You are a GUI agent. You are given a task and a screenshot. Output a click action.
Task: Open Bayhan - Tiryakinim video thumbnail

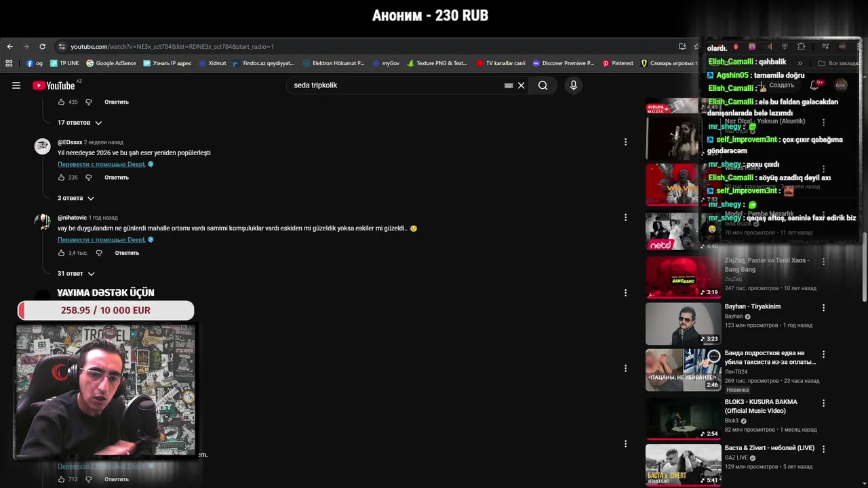tap(683, 324)
